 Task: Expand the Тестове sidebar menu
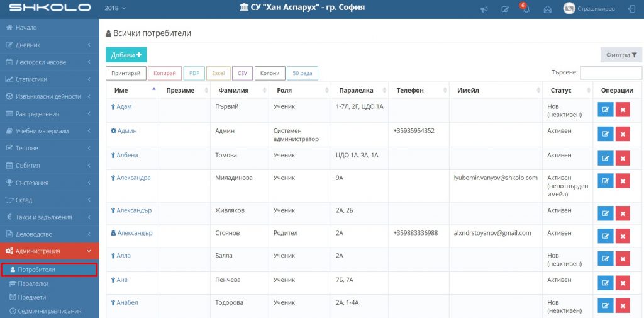tap(49, 148)
